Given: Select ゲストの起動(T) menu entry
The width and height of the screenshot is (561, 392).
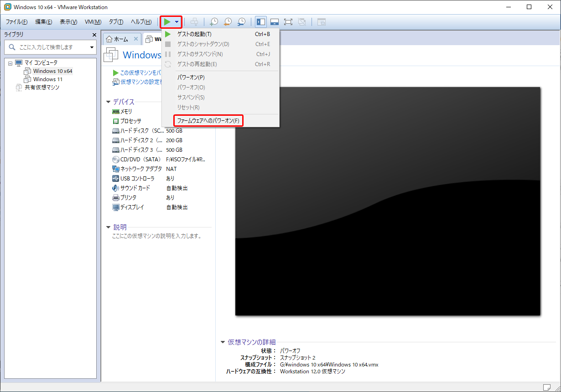Looking at the screenshot, I should click(220, 34).
